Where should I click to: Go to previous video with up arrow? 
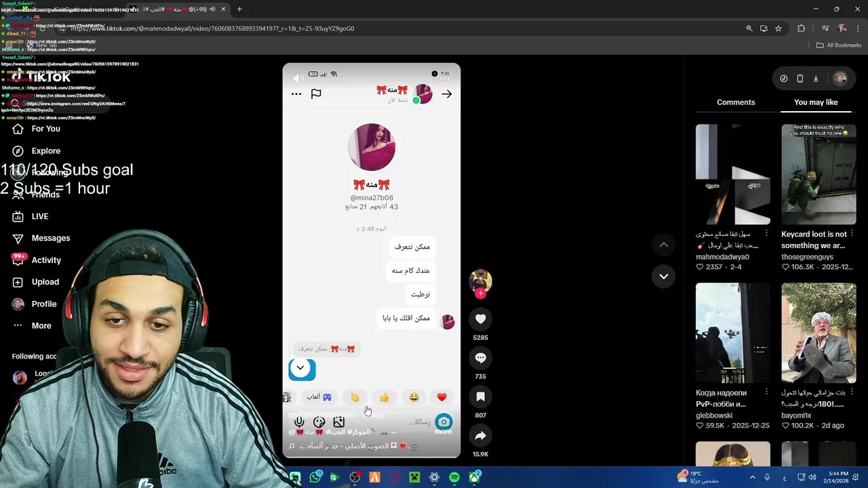click(x=663, y=245)
